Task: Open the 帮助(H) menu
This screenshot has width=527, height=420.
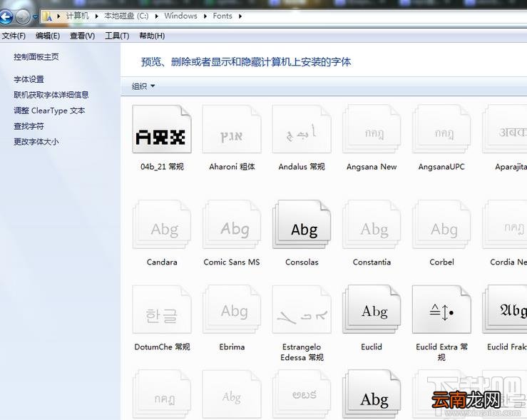Action: (152, 36)
